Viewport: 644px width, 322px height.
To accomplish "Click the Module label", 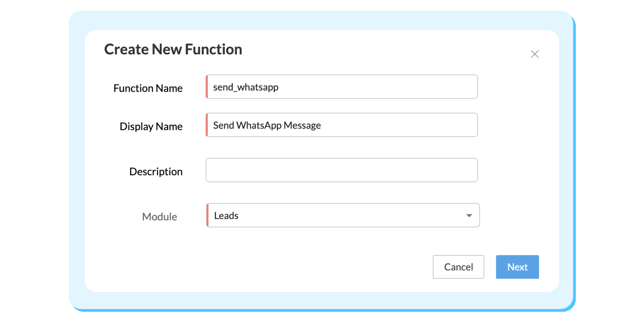I will (160, 216).
